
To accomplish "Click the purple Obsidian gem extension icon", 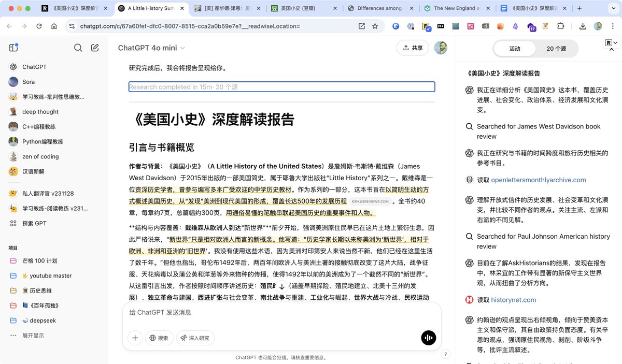I will [x=515, y=26].
